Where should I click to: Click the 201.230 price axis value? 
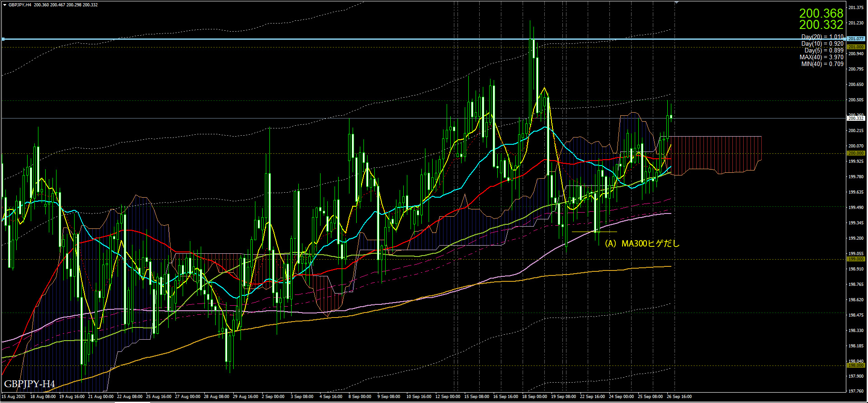(856, 23)
